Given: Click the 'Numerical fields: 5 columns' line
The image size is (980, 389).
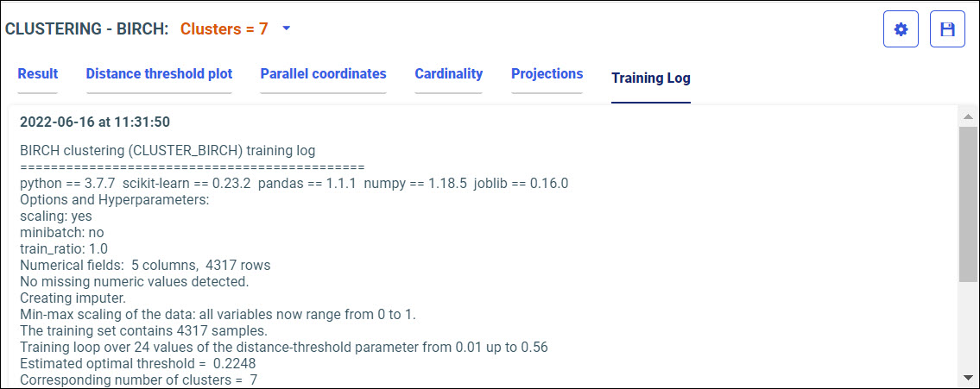Looking at the screenshot, I should [145, 265].
